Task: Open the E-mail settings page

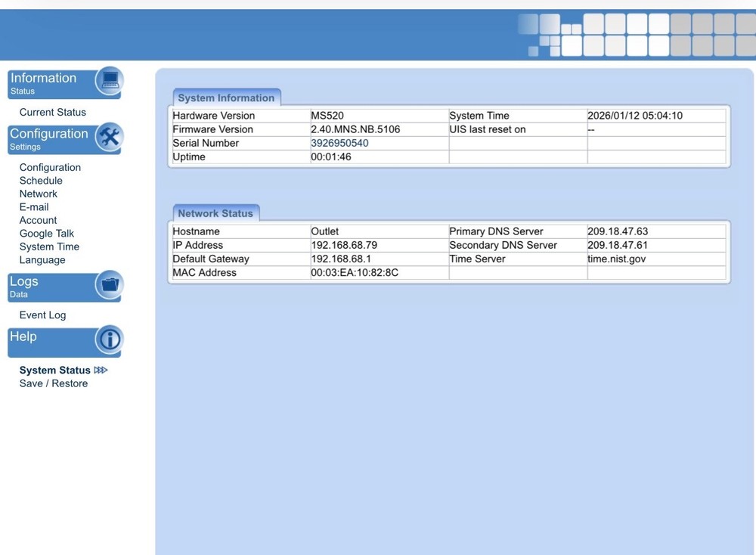Action: pyautogui.click(x=34, y=207)
